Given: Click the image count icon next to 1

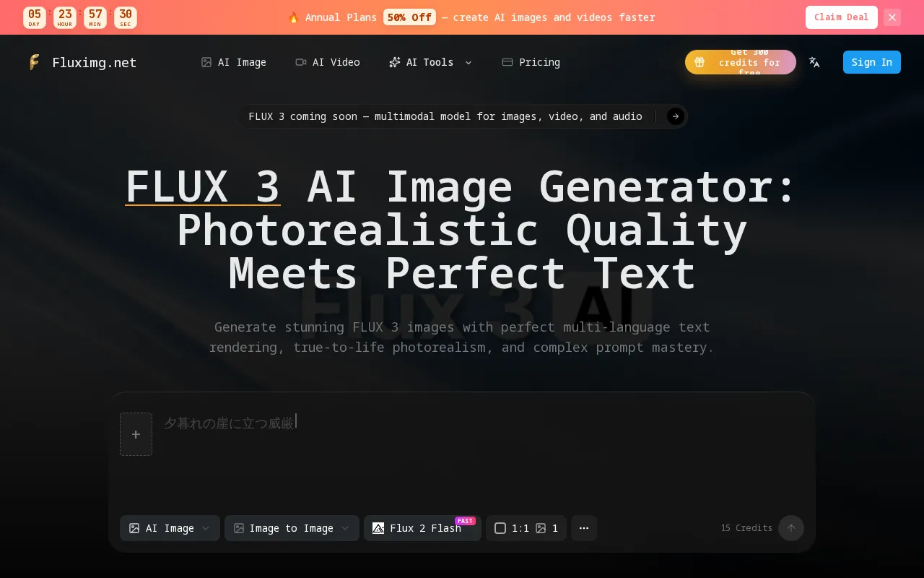Looking at the screenshot, I should (541, 528).
